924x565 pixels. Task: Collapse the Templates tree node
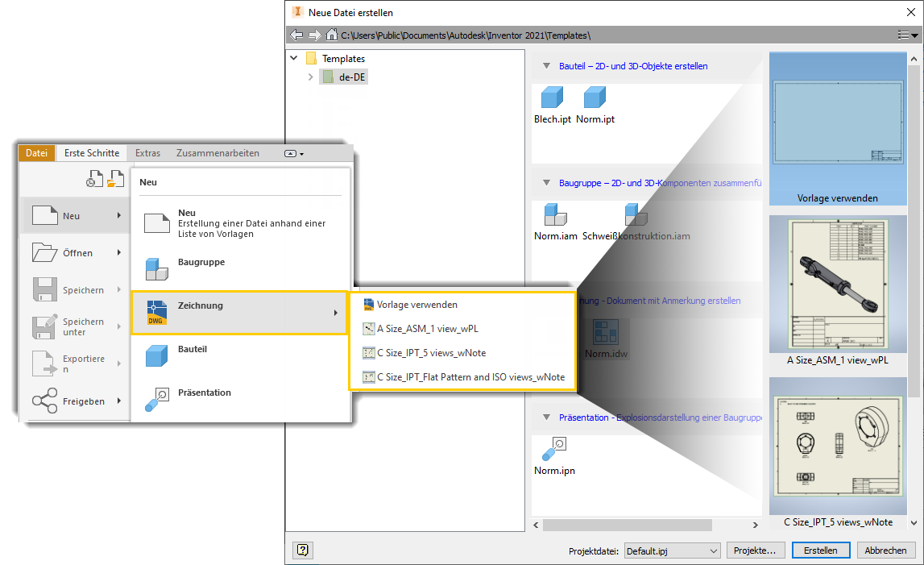tap(294, 58)
